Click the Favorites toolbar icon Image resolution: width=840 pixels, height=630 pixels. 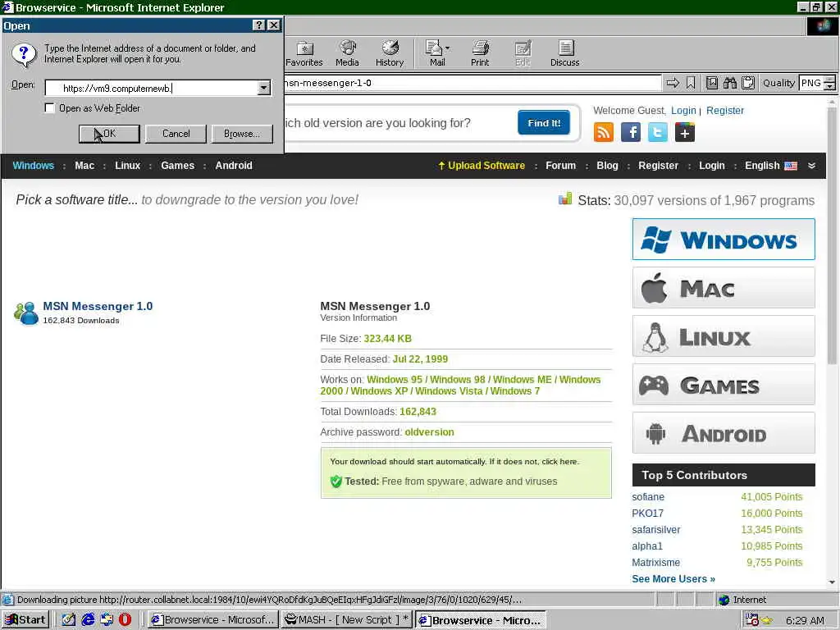(x=304, y=53)
